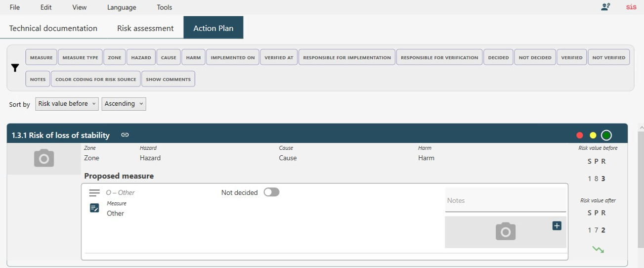Toggle the VERIFIED AT filter chip
Image resolution: width=644 pixels, height=268 pixels.
tap(279, 57)
